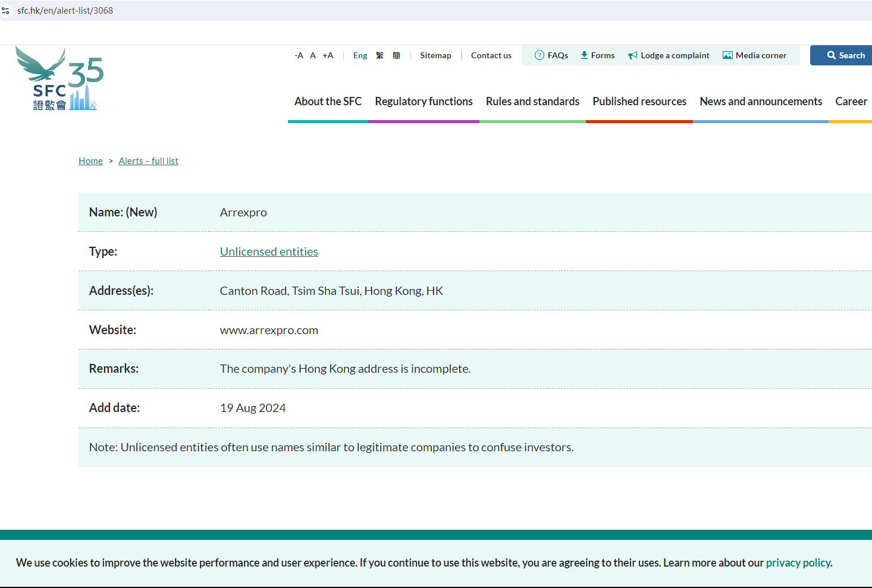Image resolution: width=872 pixels, height=588 pixels.
Task: Open News and announcements menu
Action: tap(760, 102)
